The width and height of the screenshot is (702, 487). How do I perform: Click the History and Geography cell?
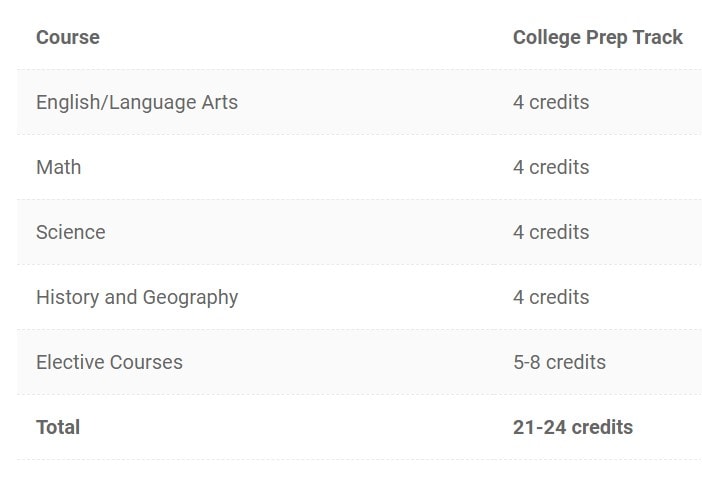click(x=137, y=298)
